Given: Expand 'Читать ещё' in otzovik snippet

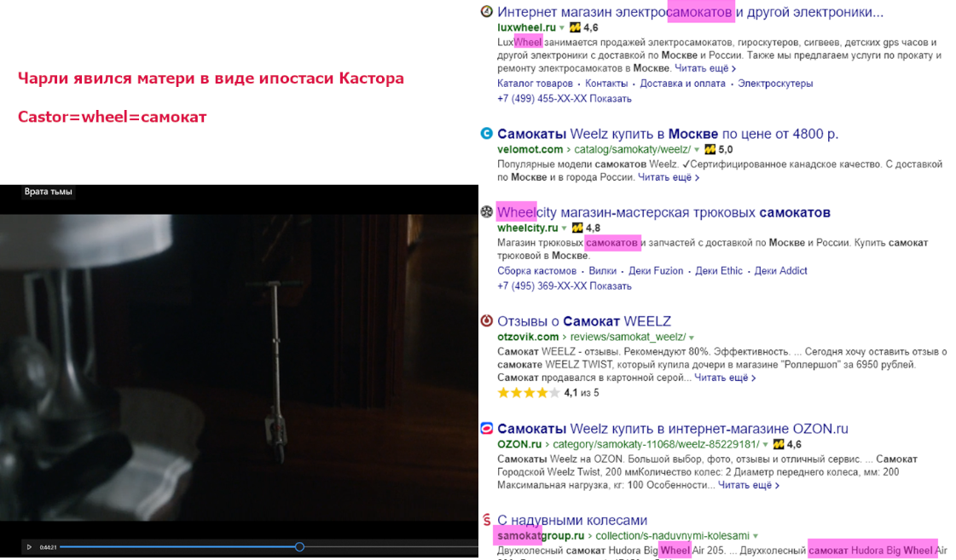Looking at the screenshot, I should [725, 378].
